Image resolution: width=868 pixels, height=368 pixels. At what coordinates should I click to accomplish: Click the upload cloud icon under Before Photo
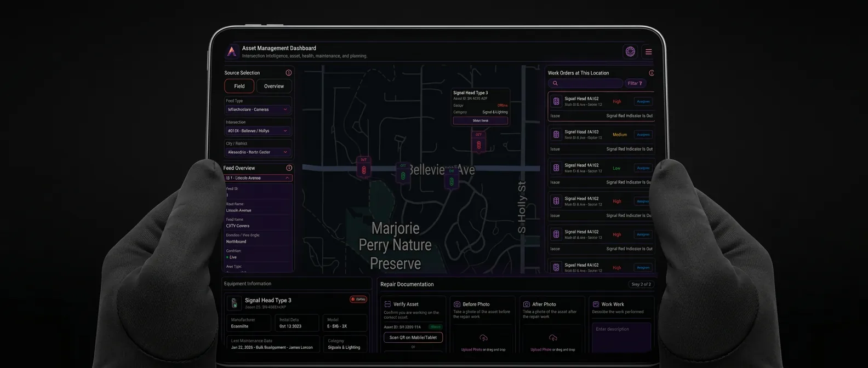(483, 338)
